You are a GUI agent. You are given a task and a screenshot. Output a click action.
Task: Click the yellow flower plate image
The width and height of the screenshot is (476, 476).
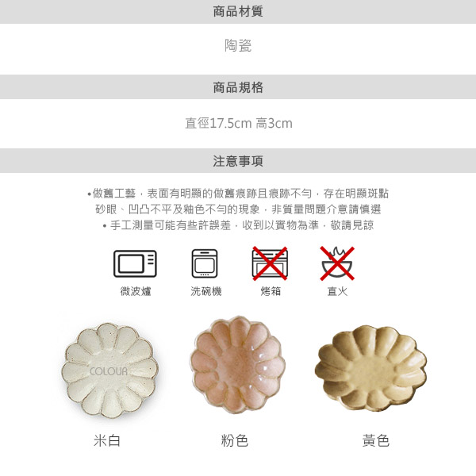click(370, 368)
